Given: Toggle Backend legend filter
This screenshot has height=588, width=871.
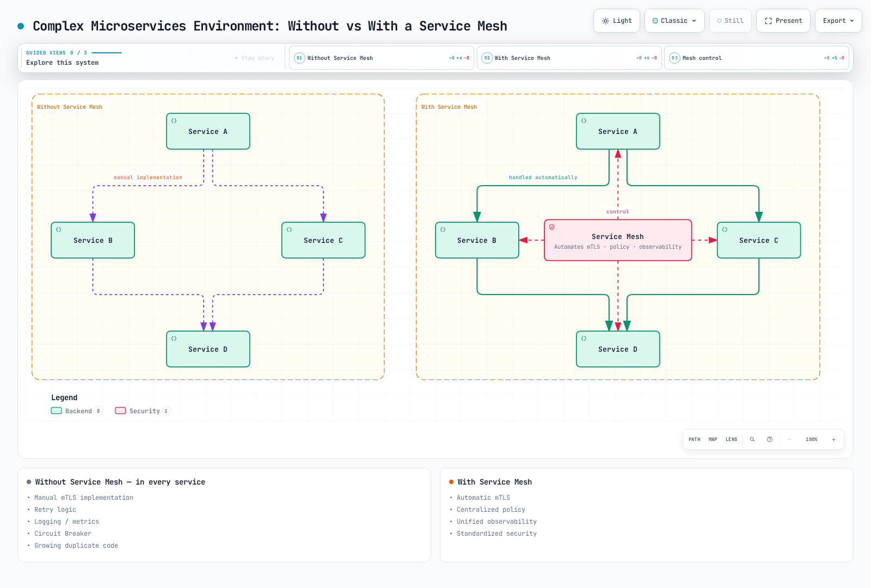Looking at the screenshot, I should [x=77, y=411].
